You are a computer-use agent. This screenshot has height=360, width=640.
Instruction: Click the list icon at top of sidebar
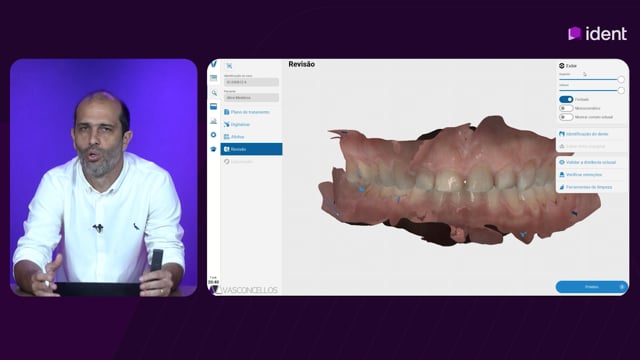point(213,78)
